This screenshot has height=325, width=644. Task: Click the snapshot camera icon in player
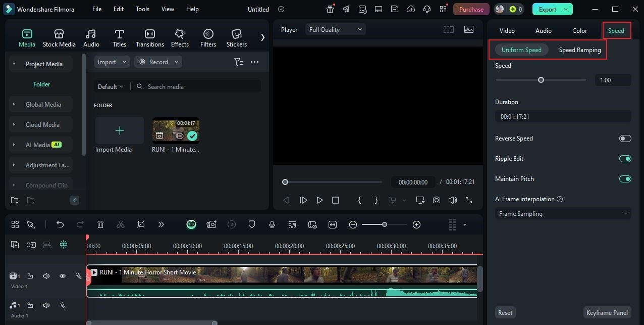pyautogui.click(x=436, y=200)
